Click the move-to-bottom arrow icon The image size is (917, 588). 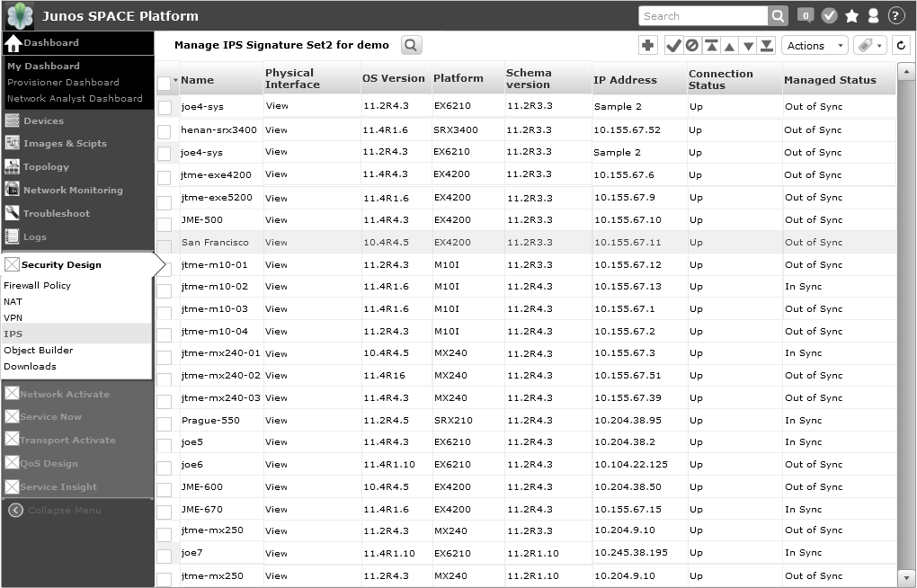(x=767, y=45)
